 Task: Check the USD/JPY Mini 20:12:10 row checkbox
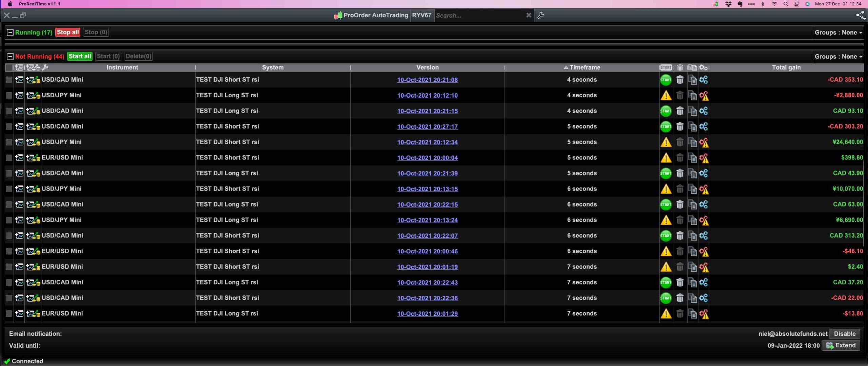(9, 95)
